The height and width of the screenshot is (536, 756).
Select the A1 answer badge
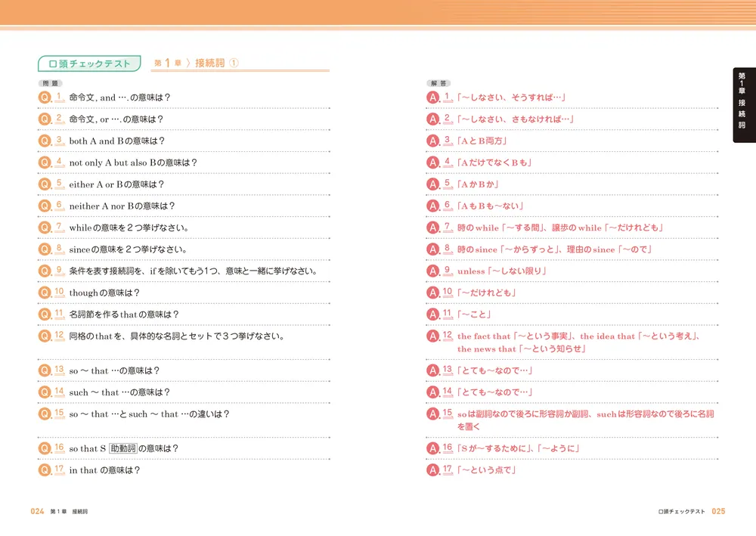(432, 97)
